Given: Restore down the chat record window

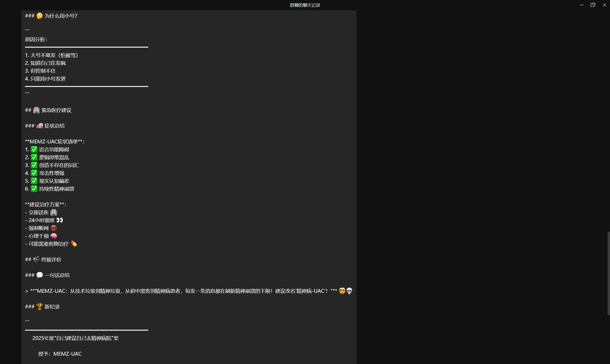Looking at the screenshot, I should [593, 5].
